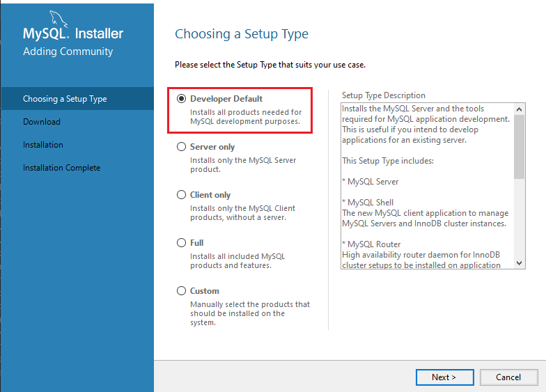The image size is (546, 392).
Task: Click the Custom option's description text
Action: [x=250, y=313]
